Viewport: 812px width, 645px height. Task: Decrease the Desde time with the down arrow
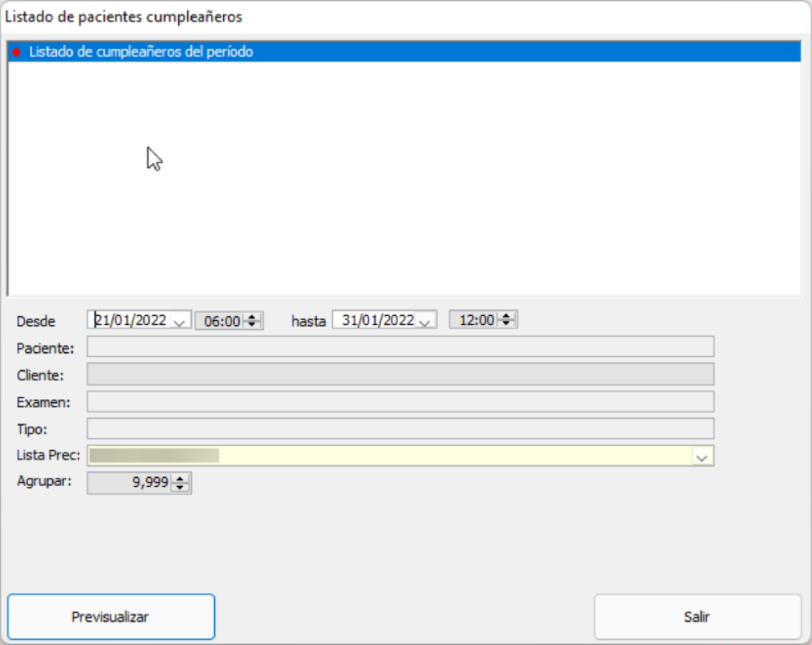[252, 324]
